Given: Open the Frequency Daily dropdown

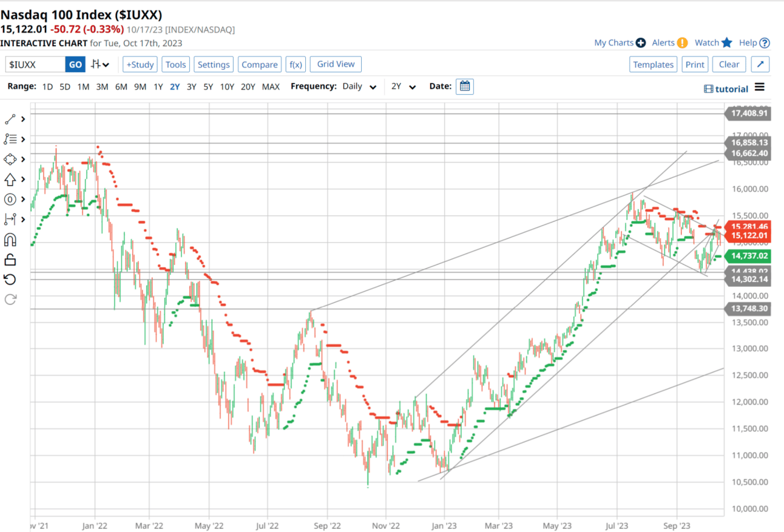Looking at the screenshot, I should [360, 87].
